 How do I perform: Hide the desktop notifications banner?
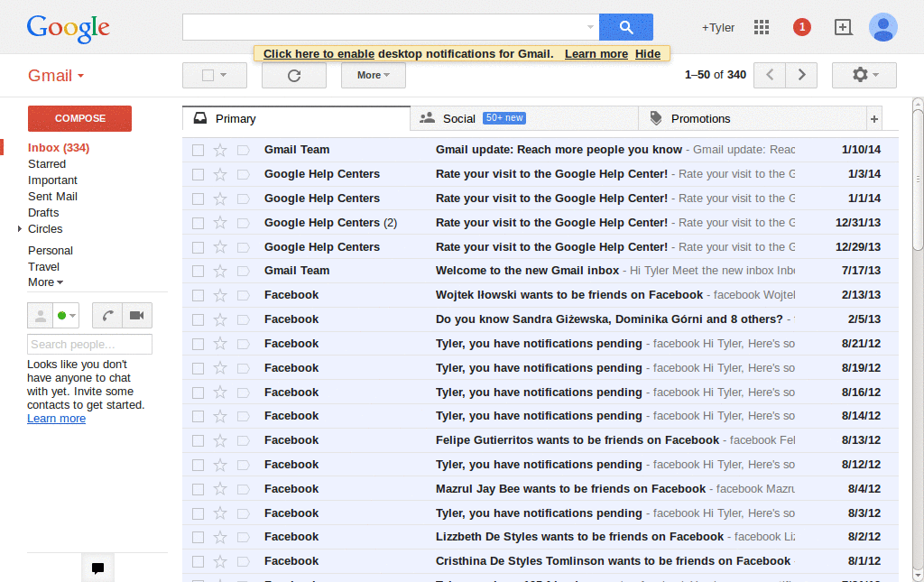(648, 53)
